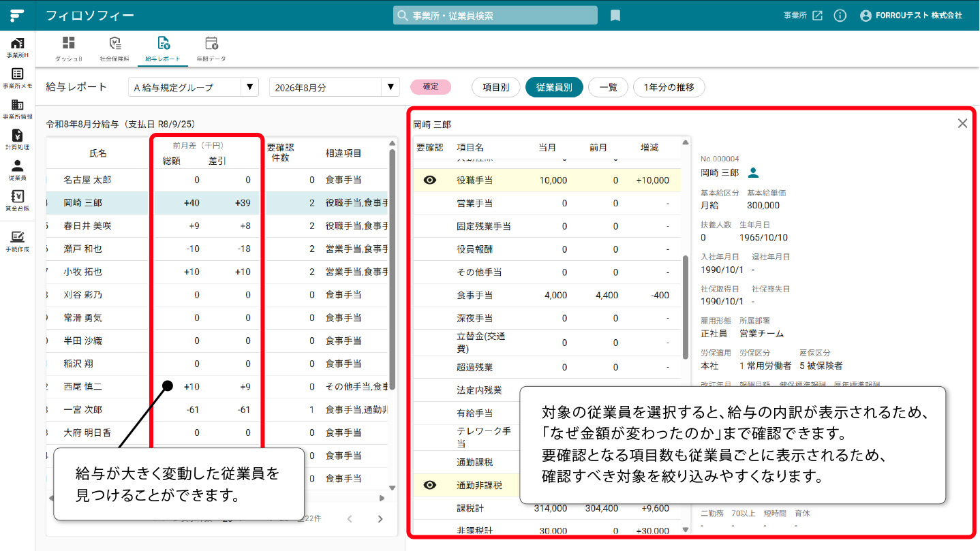980x551 pixels.
Task: Click the 確定 status badge
Action: [431, 87]
